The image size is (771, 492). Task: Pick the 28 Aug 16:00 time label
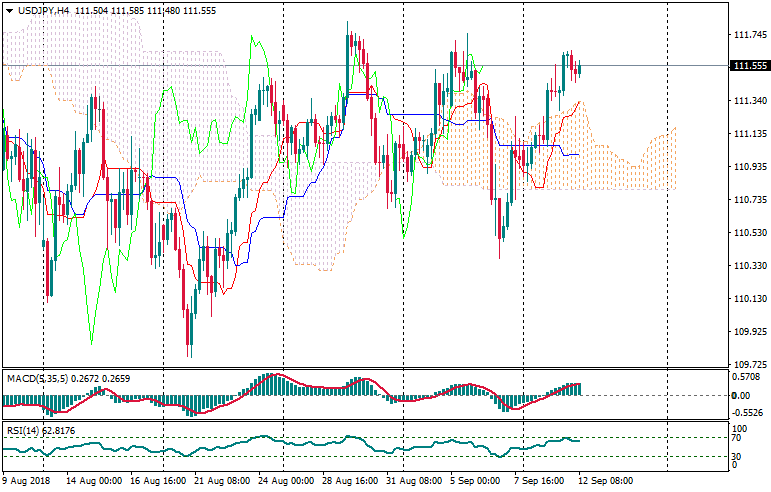pos(348,481)
